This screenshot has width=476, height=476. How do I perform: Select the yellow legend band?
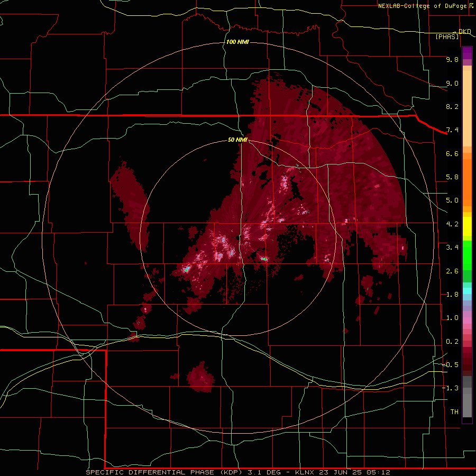(467, 226)
